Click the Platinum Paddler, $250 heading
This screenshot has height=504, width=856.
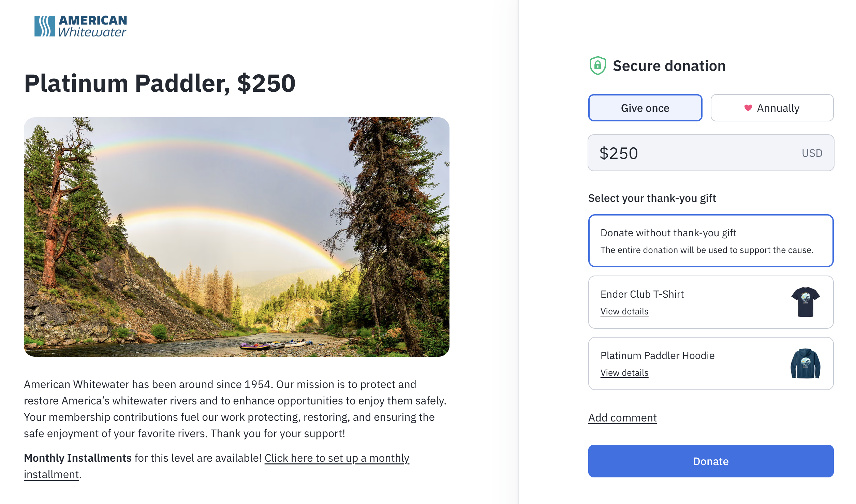[160, 83]
